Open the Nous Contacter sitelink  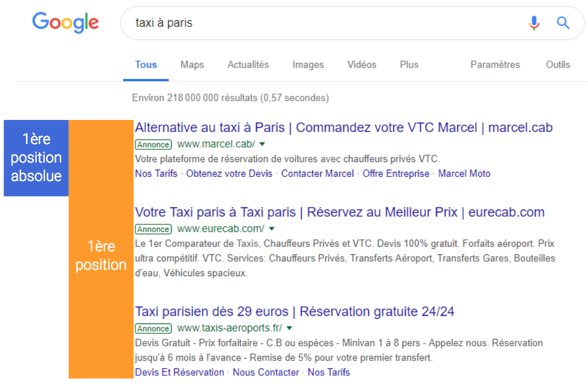coord(266,372)
